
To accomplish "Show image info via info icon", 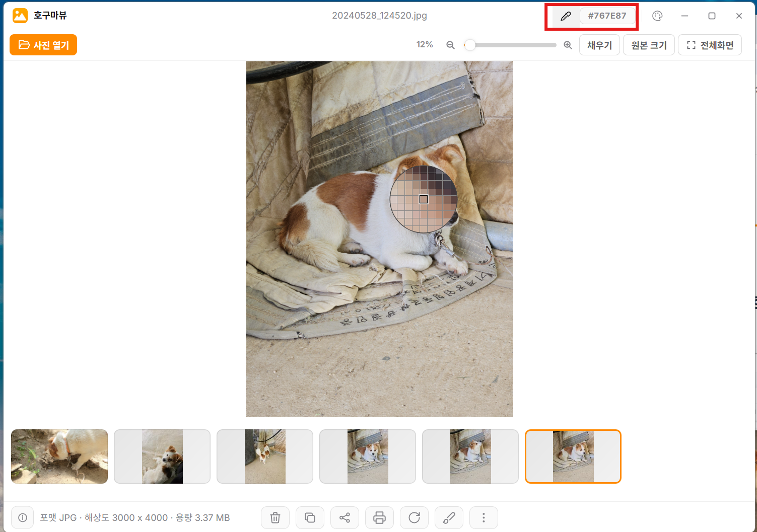I will point(23,517).
